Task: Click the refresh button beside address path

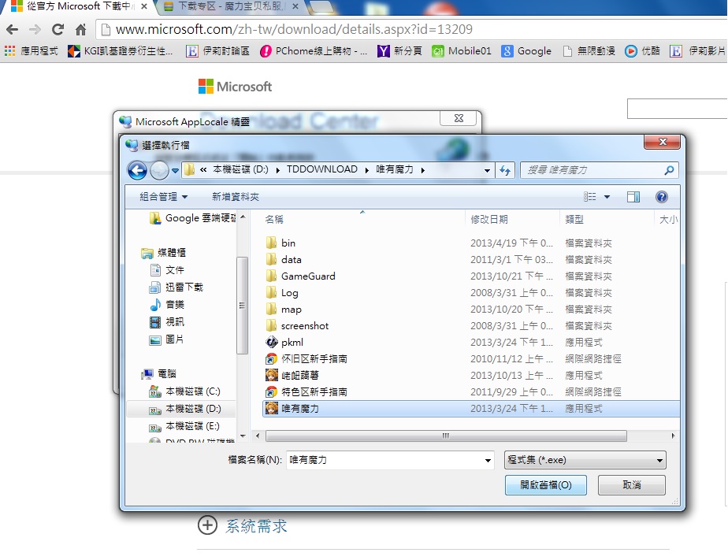Action: [505, 169]
